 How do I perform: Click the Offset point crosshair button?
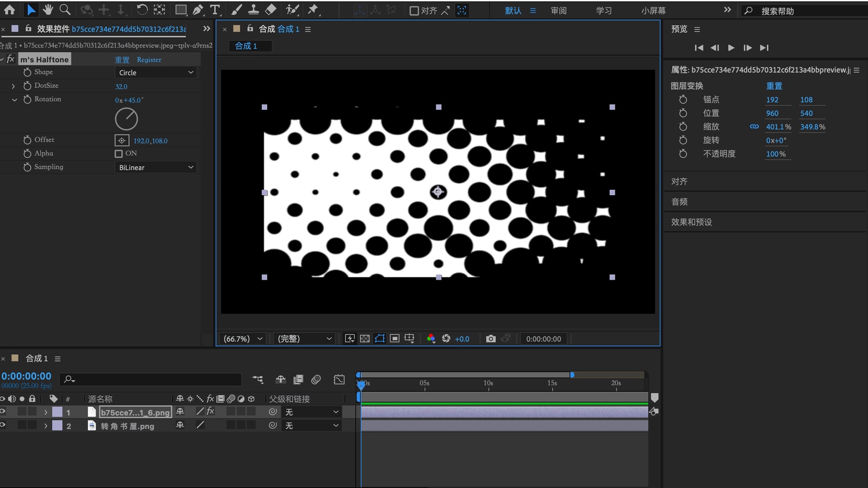pos(122,141)
